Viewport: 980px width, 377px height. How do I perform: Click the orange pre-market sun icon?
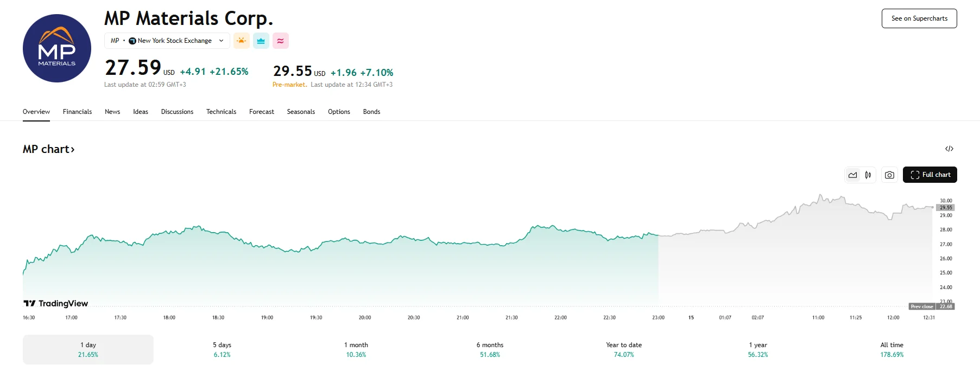coord(242,41)
